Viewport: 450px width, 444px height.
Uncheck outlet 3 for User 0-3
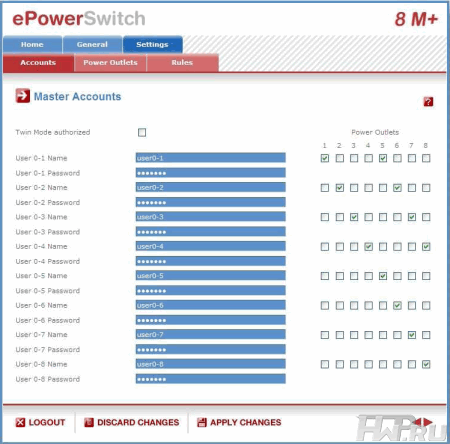(x=354, y=217)
